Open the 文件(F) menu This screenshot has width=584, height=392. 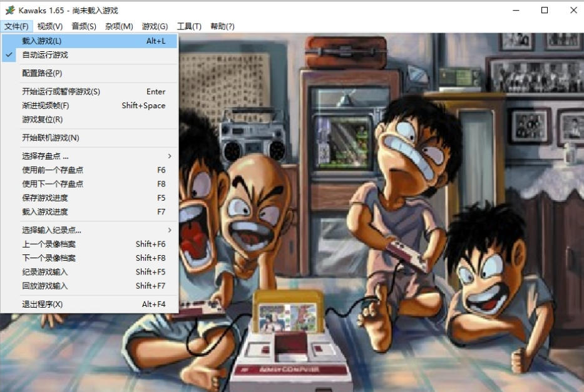click(x=16, y=26)
